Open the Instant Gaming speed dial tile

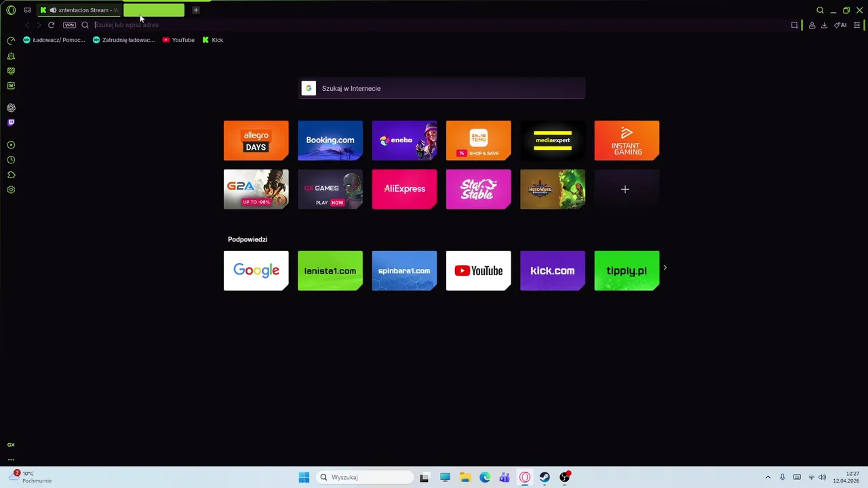click(x=627, y=140)
